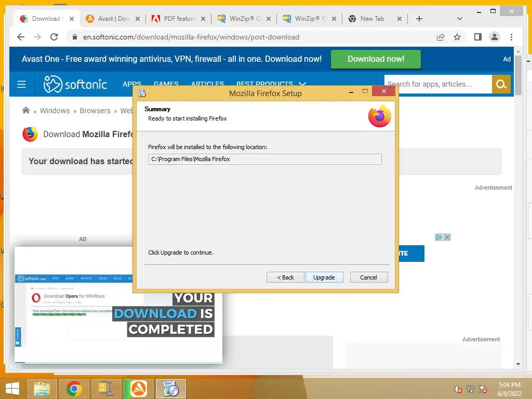
Task: Open Google Chrome from the taskbar
Action: tap(74, 389)
